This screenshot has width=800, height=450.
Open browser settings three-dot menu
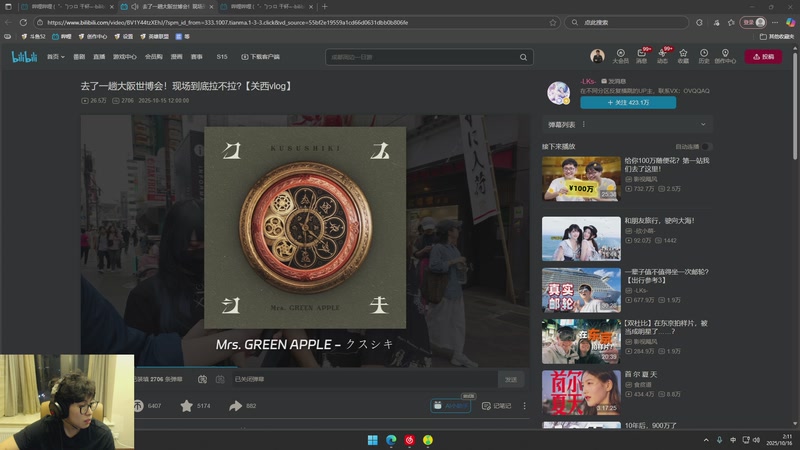pyautogui.click(x=775, y=22)
